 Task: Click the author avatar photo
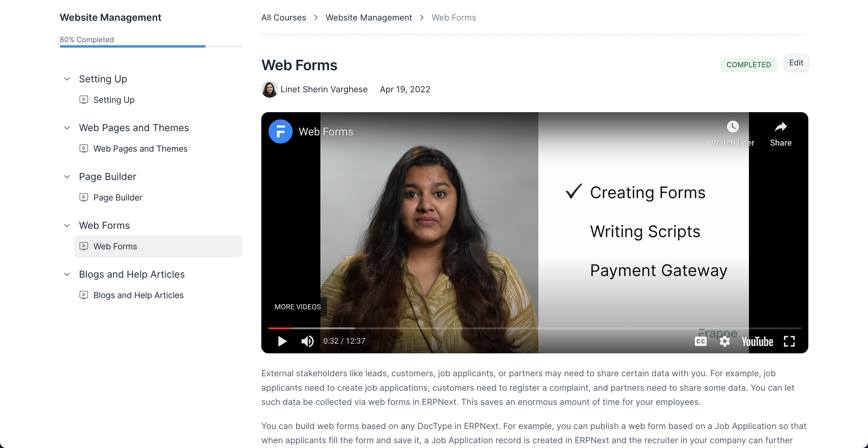pos(269,89)
